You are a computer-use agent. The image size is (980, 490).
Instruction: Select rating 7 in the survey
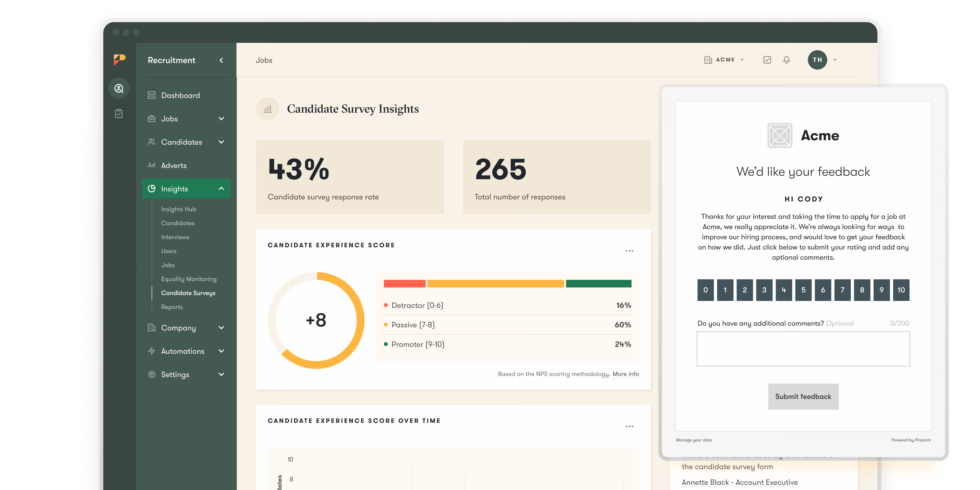843,290
